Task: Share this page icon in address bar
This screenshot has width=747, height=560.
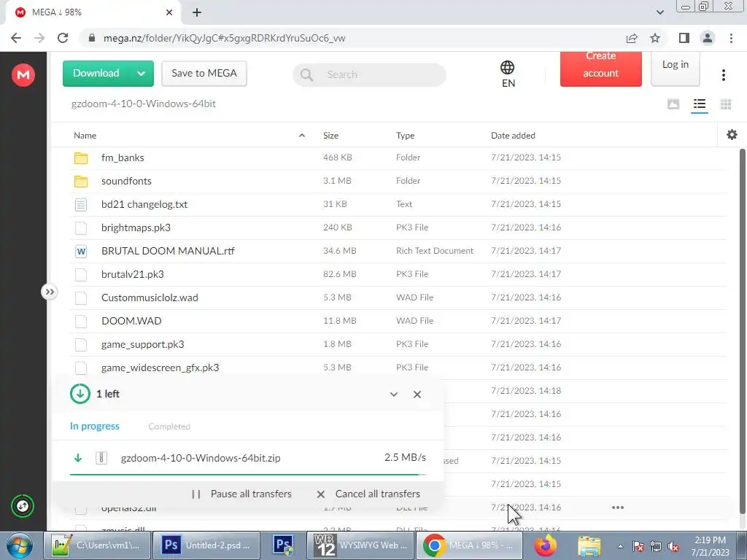Action: click(632, 38)
